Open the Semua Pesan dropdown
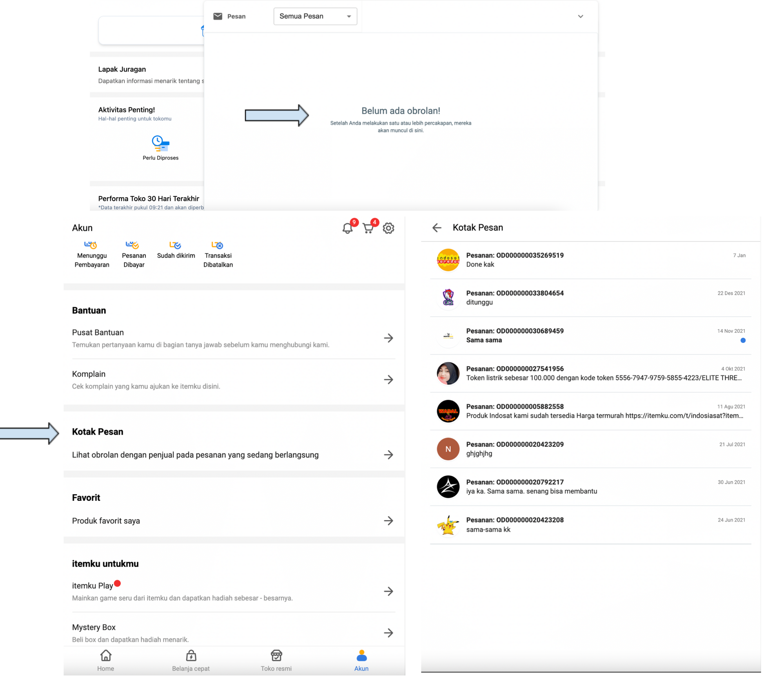 pyautogui.click(x=315, y=16)
